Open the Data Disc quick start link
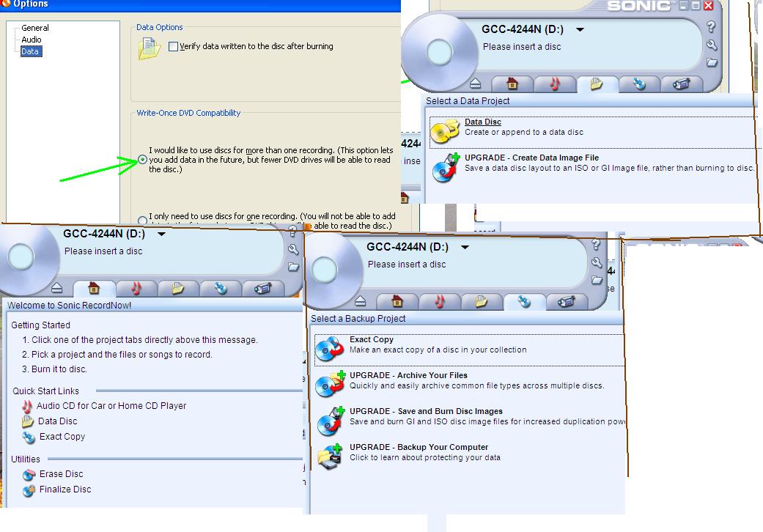Screen dimensions: 763x532 (x=57, y=421)
